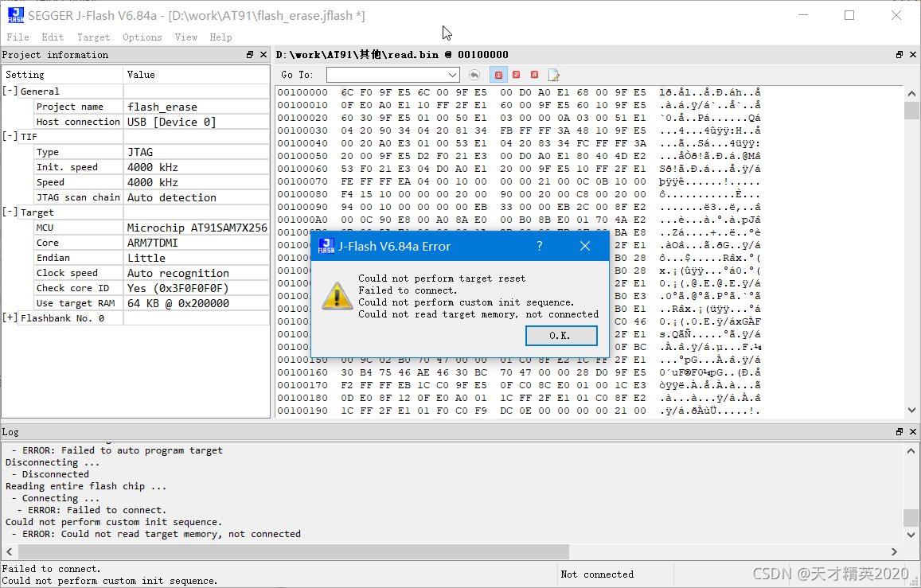Screen dimensions: 921x588
Task: Click the Value column header
Action: click(197, 75)
